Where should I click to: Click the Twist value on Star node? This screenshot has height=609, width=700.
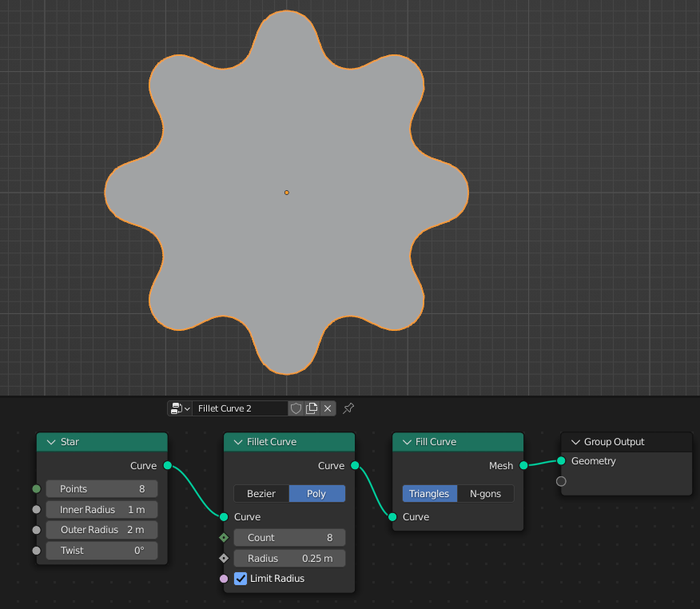tap(101, 550)
